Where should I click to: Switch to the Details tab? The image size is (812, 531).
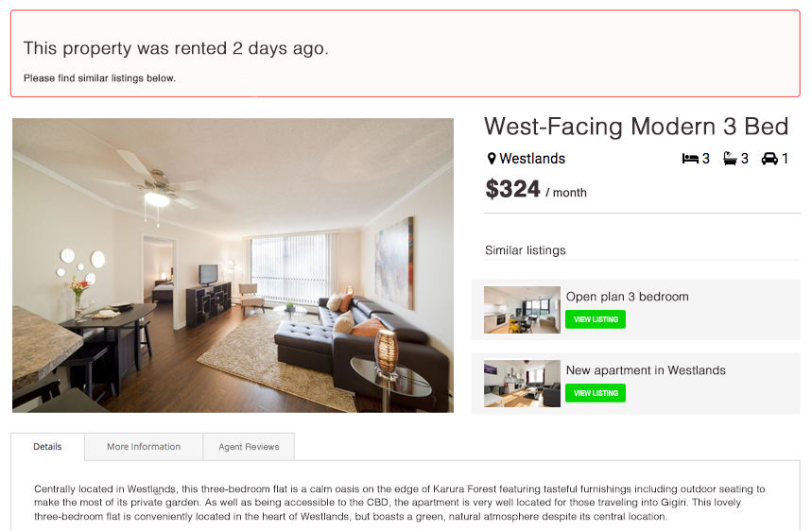click(47, 447)
